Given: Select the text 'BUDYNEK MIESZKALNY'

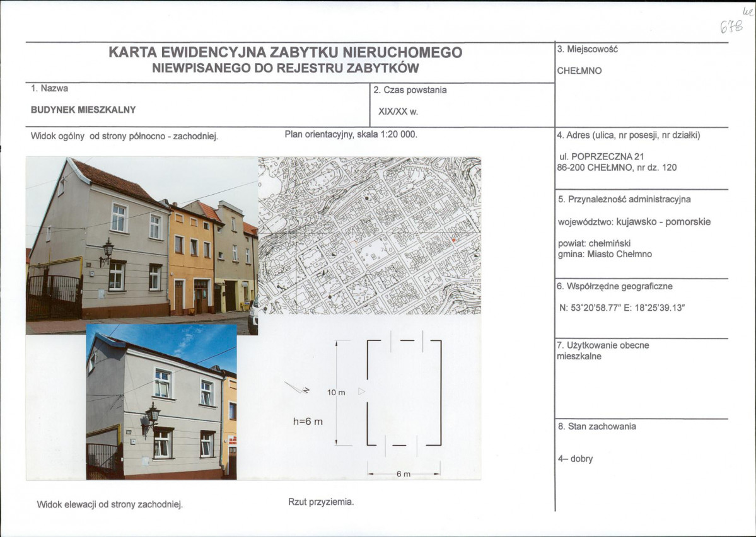Looking at the screenshot, I should [x=83, y=110].
